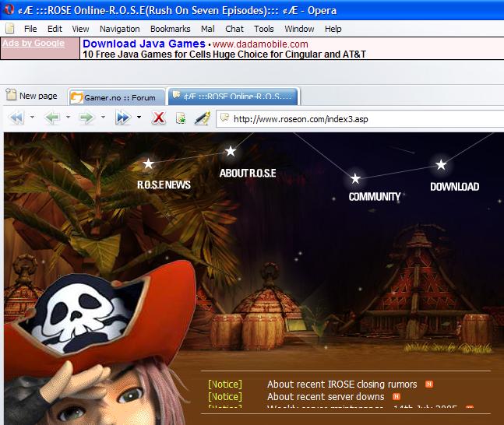Click the New page button
Image resolution: width=504 pixels, height=425 pixels.
32,96
